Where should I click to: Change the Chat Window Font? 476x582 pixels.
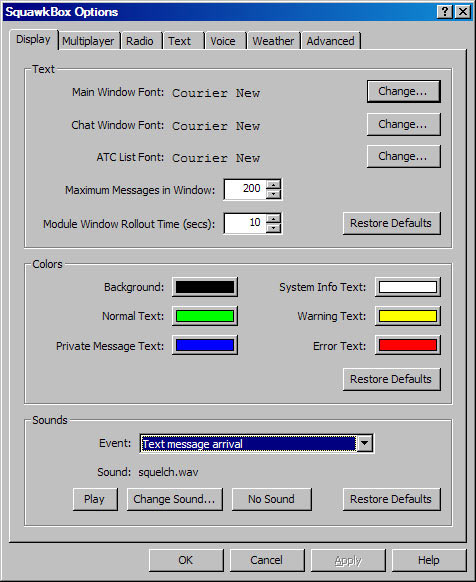tap(404, 124)
